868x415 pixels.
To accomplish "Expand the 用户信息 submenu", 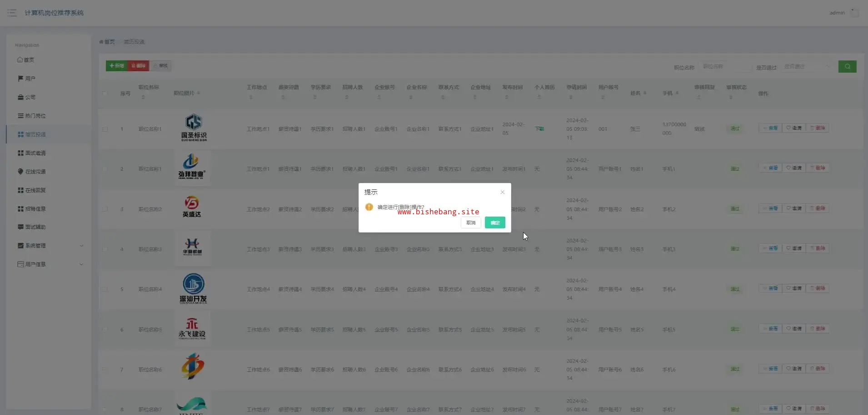I will (x=49, y=264).
